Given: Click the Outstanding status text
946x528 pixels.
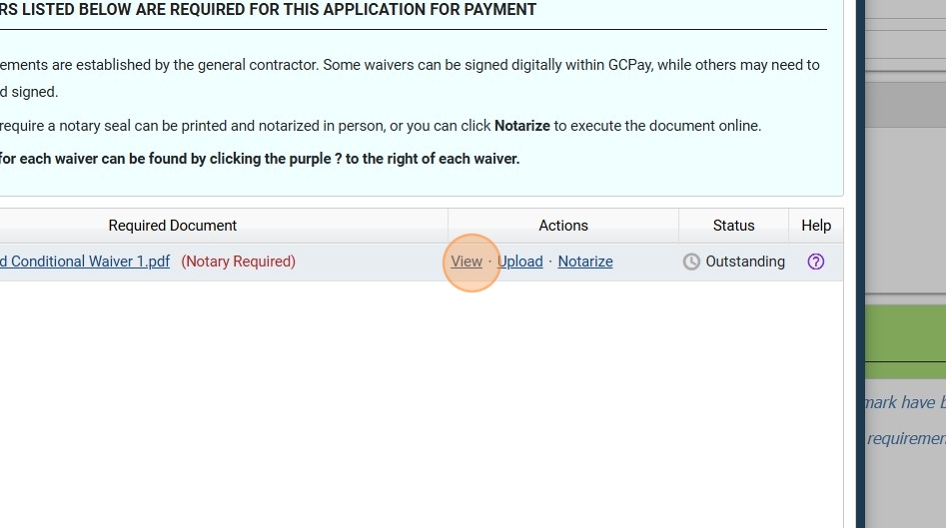Looking at the screenshot, I should click(745, 262).
